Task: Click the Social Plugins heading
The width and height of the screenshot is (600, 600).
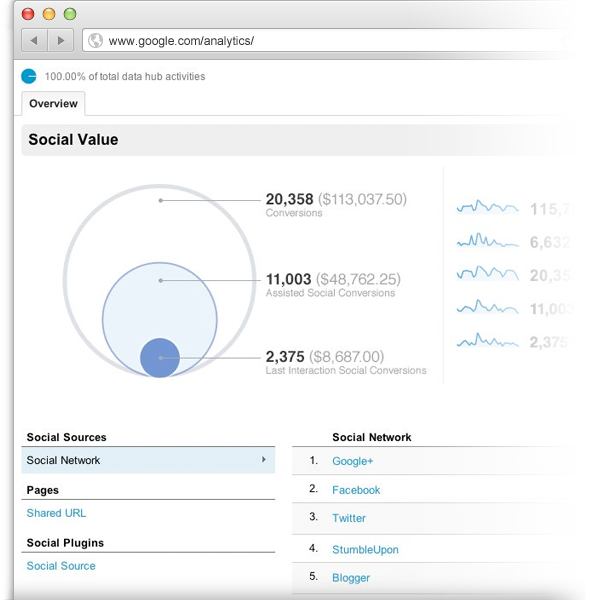Action: (65, 543)
